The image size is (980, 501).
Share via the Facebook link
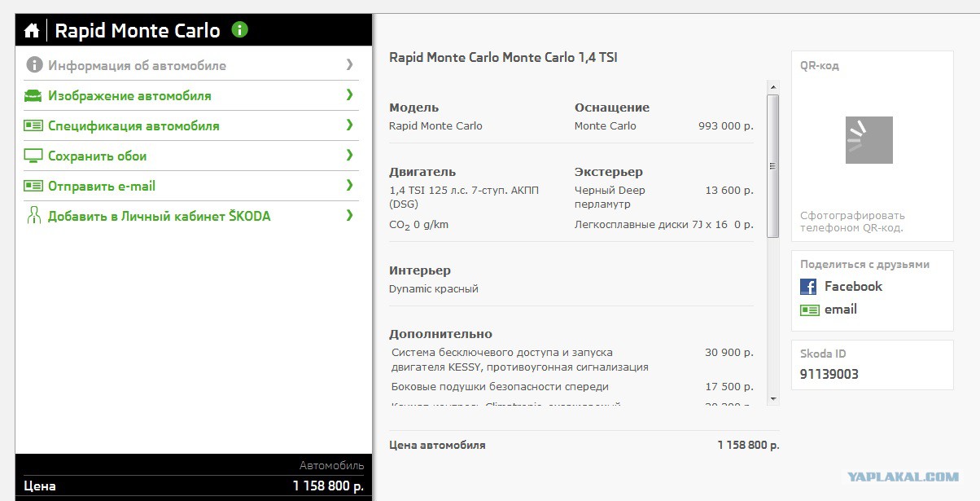[x=853, y=287]
